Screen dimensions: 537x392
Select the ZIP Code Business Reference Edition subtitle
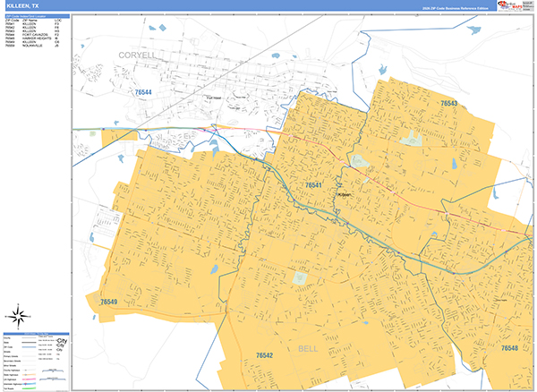click(456, 8)
